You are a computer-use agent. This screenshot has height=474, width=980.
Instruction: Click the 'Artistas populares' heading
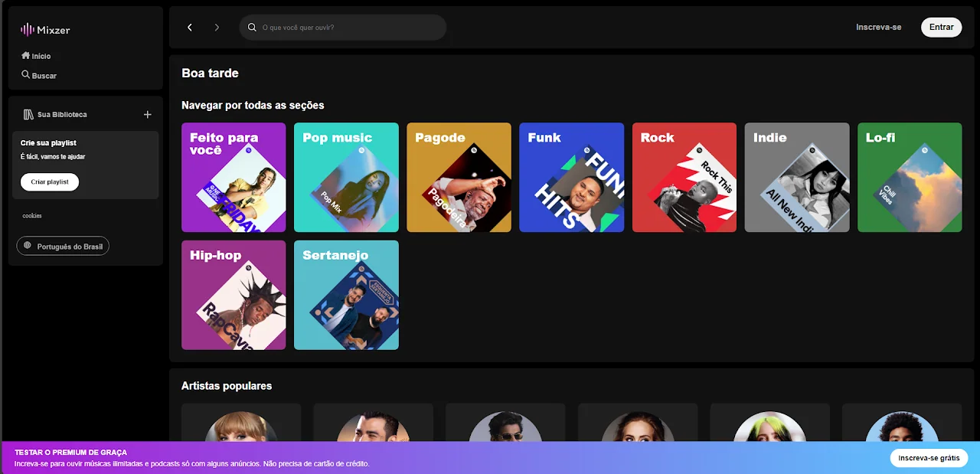point(227,386)
